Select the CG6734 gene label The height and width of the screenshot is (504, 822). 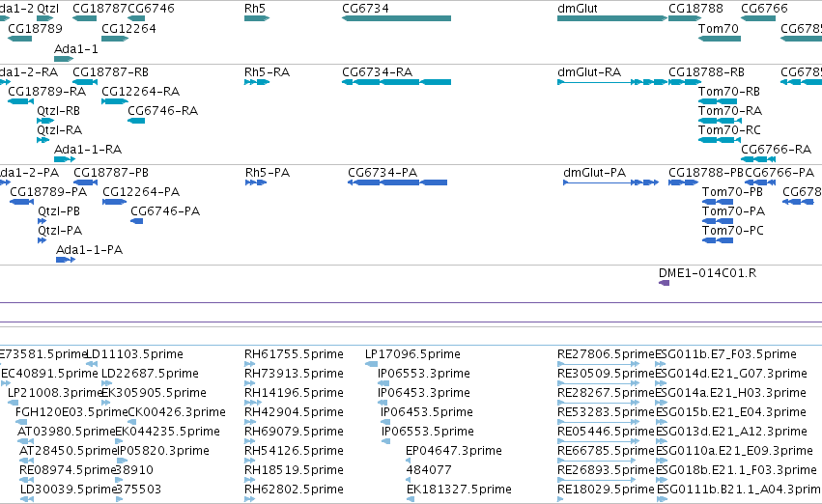[365, 9]
